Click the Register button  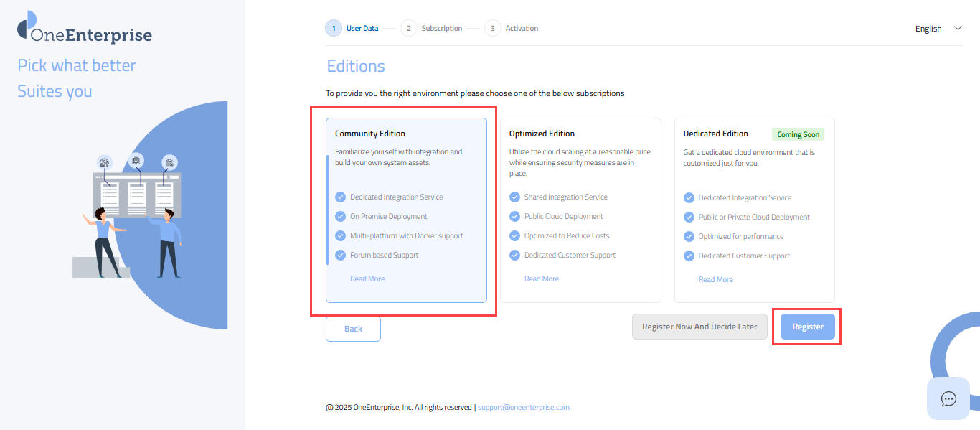(807, 327)
